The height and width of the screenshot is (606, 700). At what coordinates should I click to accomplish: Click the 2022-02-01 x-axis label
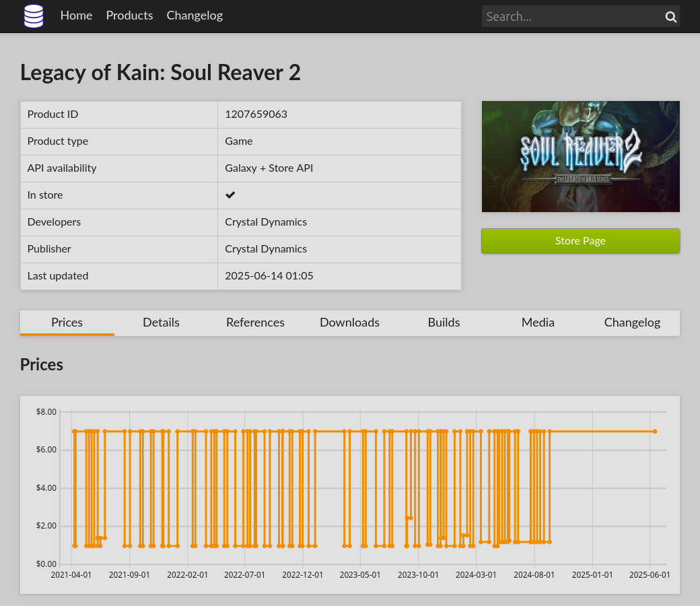tap(188, 575)
